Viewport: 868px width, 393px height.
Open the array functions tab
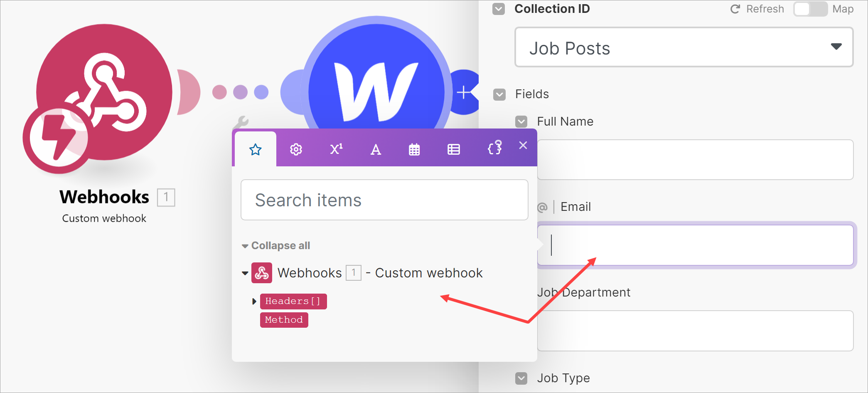click(x=454, y=149)
